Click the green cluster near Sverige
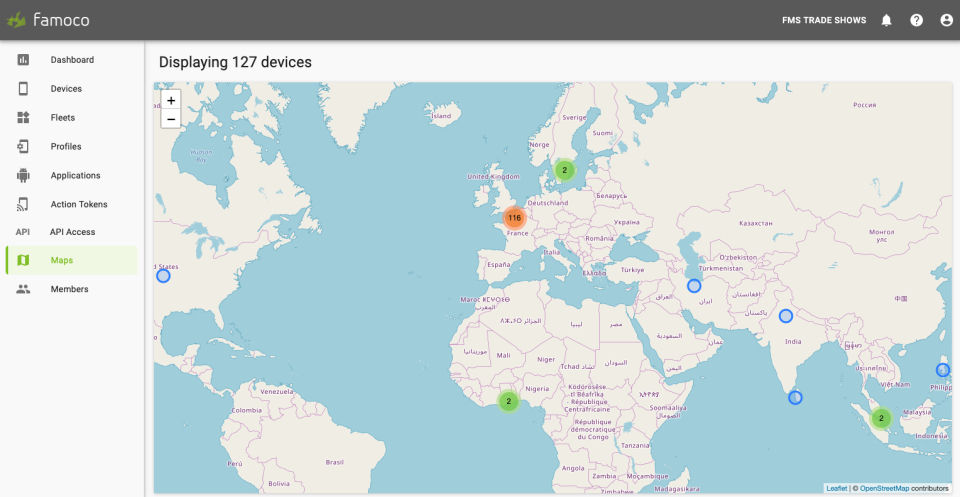This screenshot has height=497, width=960. pos(564,170)
